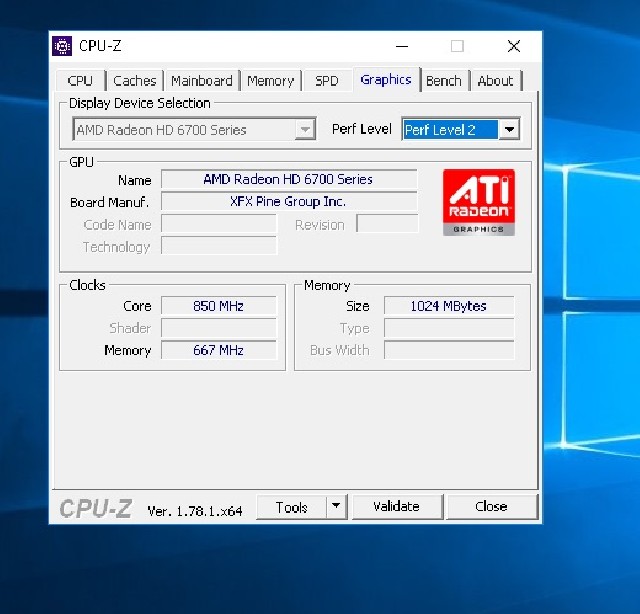The width and height of the screenshot is (640, 614).
Task: Open the SPD tab
Action: [327, 80]
